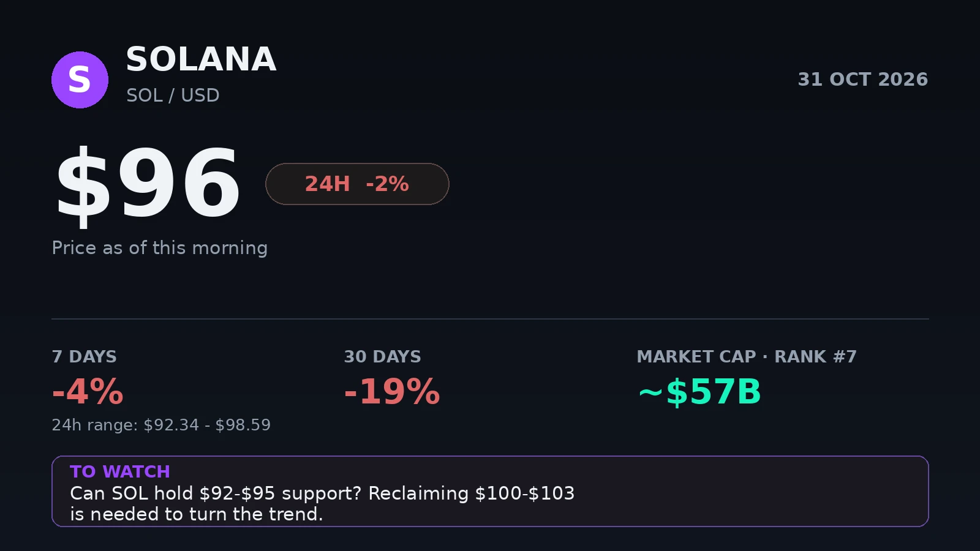Click the large $96 price
Screen dimensions: 980x551
point(148,184)
